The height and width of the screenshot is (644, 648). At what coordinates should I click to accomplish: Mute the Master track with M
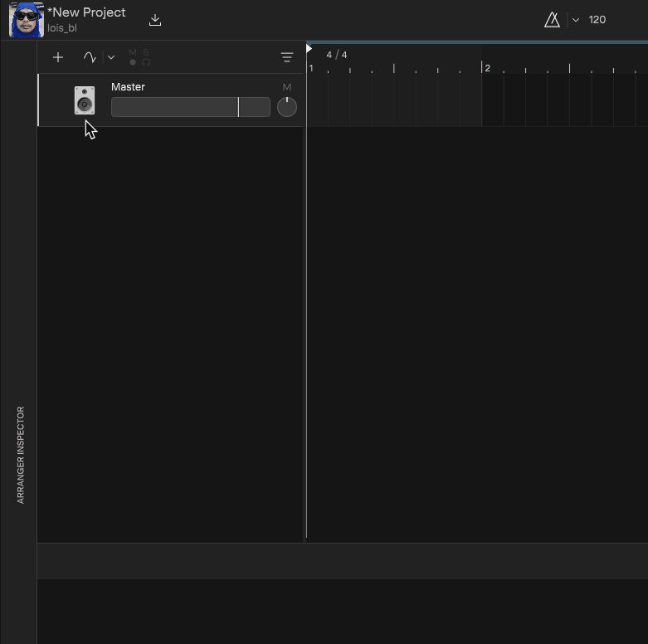coord(287,87)
